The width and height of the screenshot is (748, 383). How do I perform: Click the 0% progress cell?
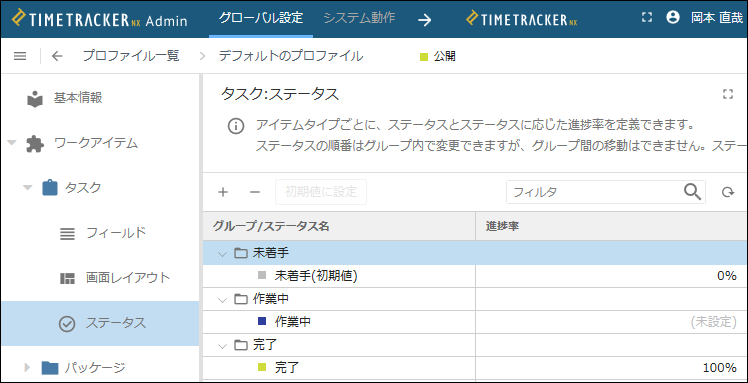[x=612, y=276]
